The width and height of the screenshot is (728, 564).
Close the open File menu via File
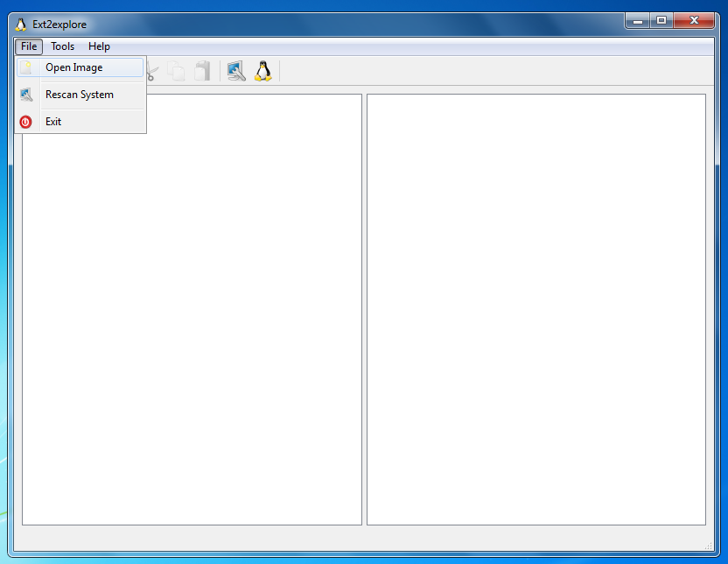(29, 46)
